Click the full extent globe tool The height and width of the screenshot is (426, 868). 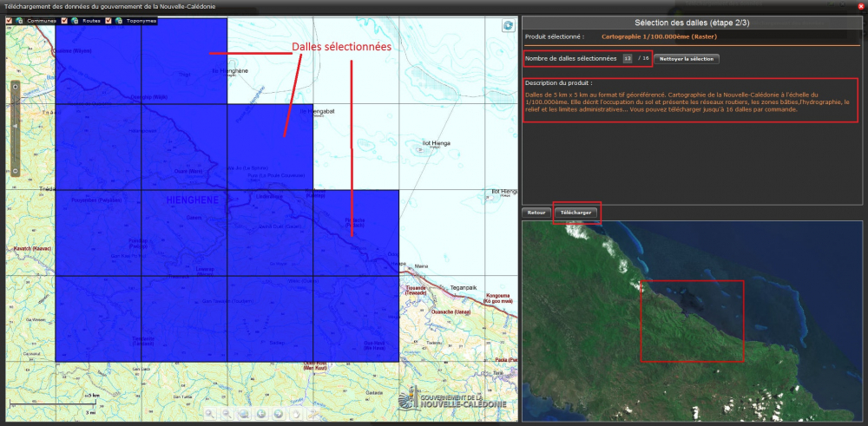pos(244,413)
